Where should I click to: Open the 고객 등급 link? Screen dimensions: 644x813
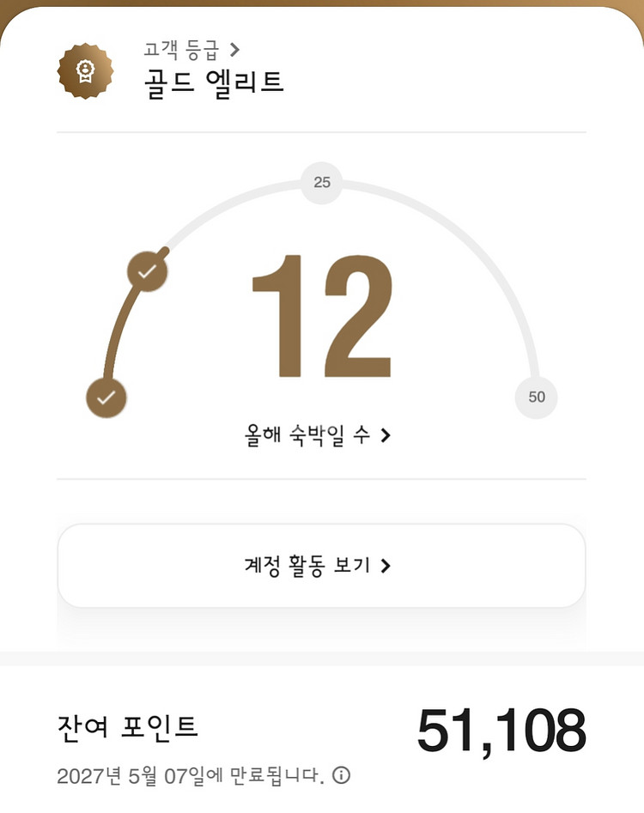coord(191,50)
